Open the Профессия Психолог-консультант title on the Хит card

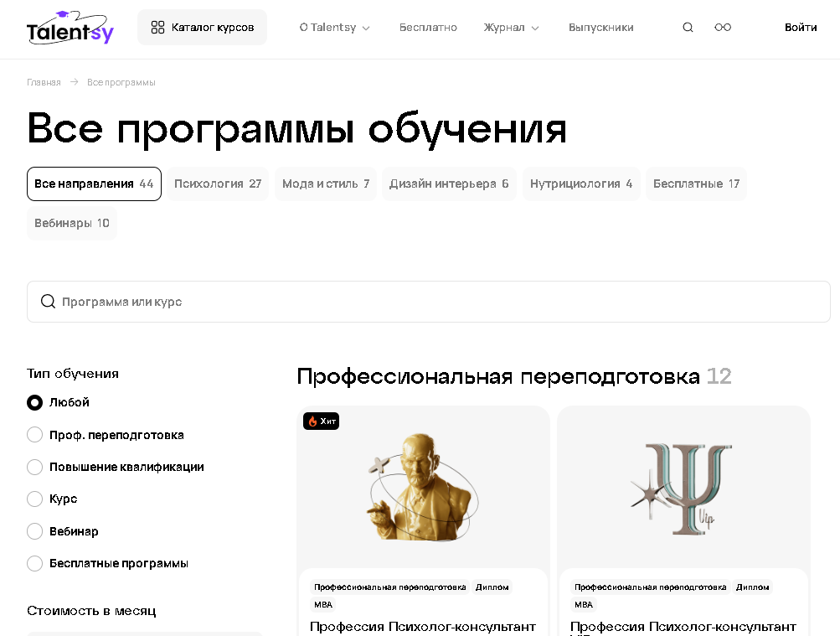(423, 626)
